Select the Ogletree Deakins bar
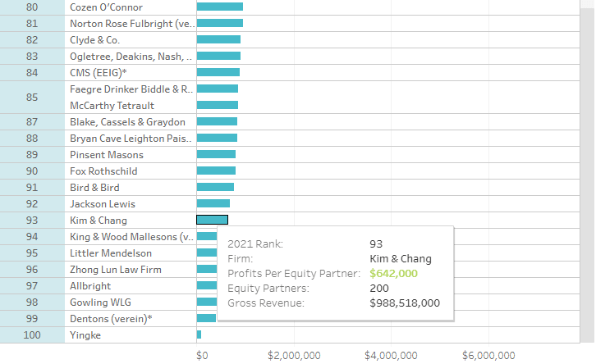 218,56
